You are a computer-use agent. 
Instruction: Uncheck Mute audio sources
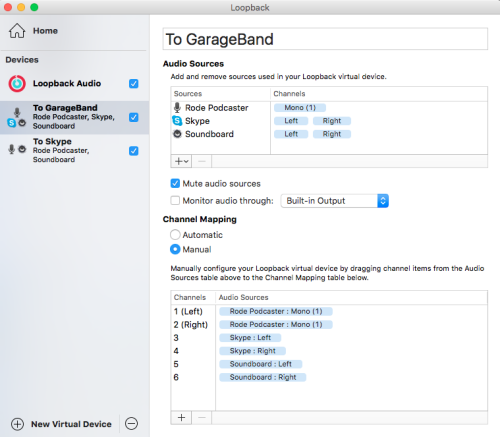click(175, 183)
